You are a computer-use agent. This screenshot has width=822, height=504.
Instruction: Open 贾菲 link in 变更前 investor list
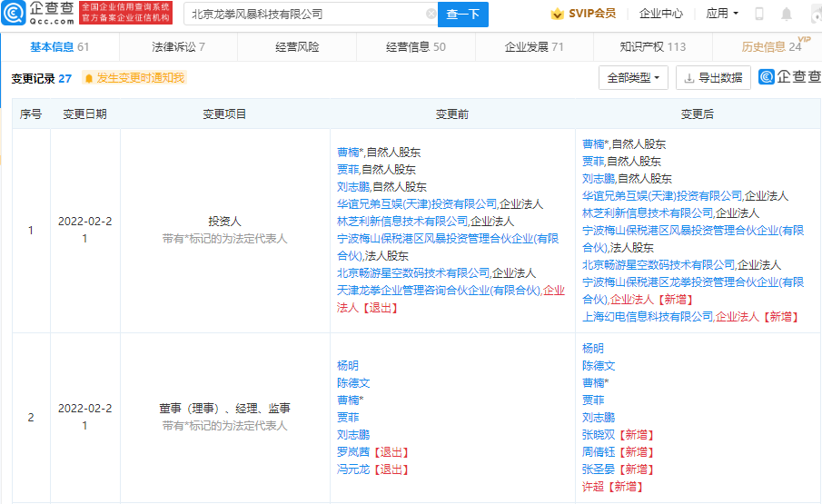tap(348, 170)
